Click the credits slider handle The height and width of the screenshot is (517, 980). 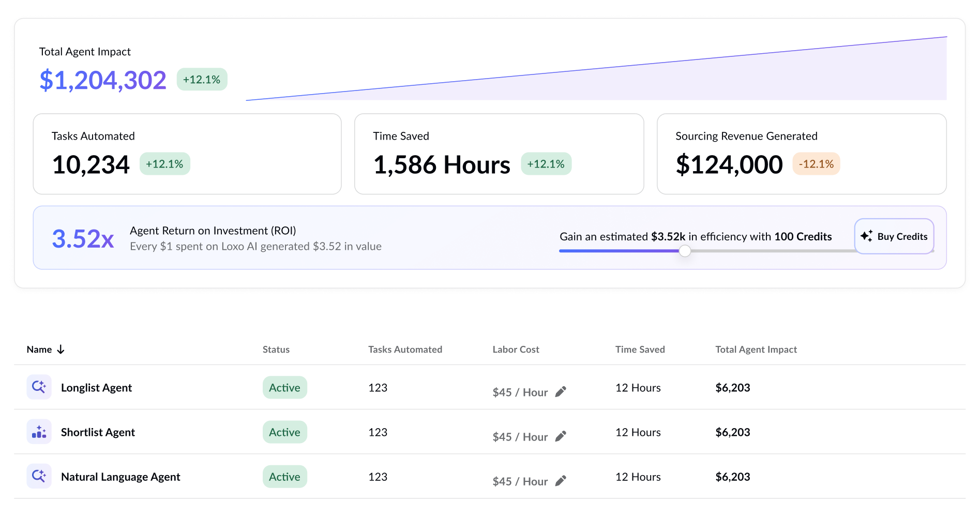click(x=685, y=251)
